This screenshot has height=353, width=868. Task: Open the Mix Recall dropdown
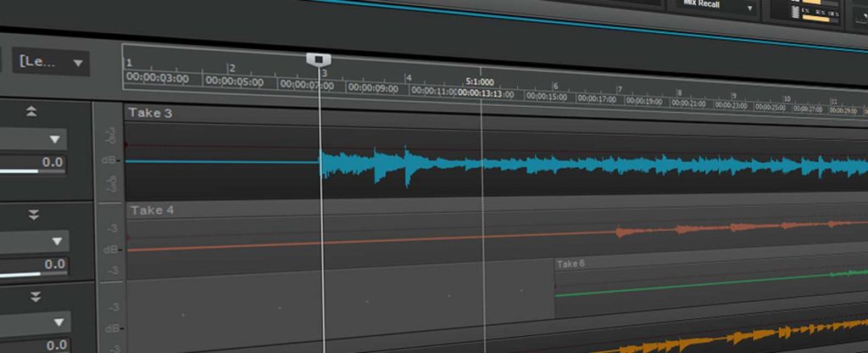[718, 5]
